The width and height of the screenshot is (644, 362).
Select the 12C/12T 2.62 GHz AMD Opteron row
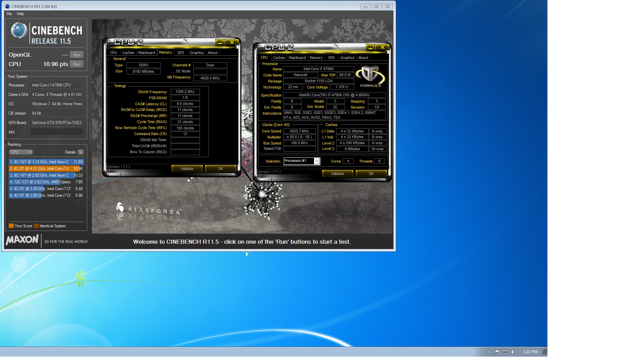(x=46, y=182)
